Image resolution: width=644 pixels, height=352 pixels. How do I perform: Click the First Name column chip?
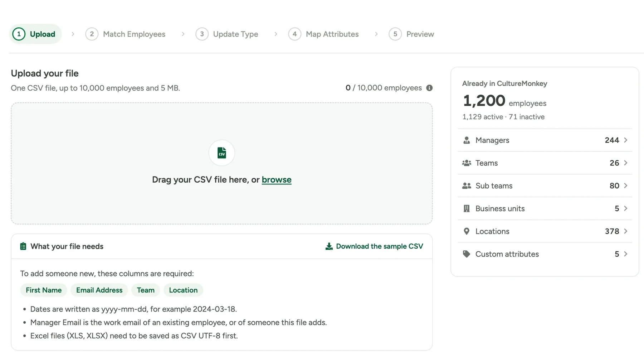pos(44,290)
